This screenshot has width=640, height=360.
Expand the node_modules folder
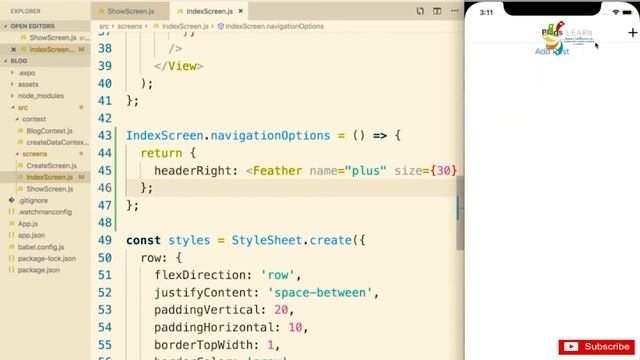40,96
